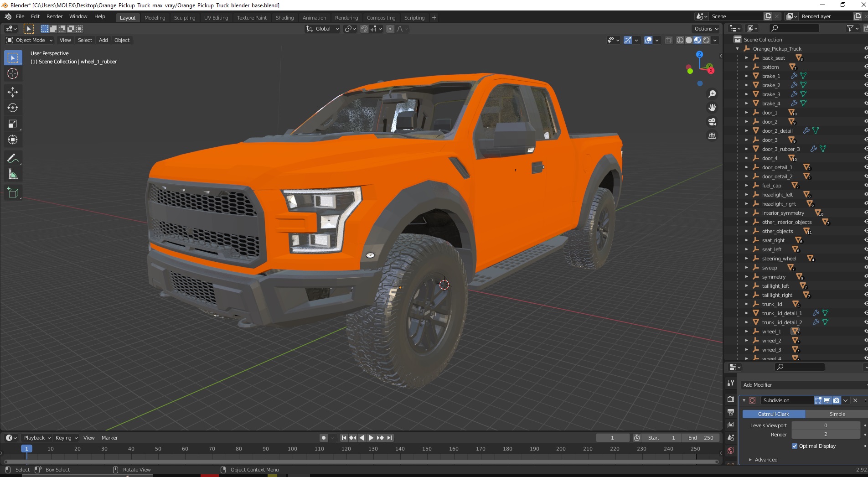Toggle the camera view icon
868x477 pixels.
tap(712, 122)
